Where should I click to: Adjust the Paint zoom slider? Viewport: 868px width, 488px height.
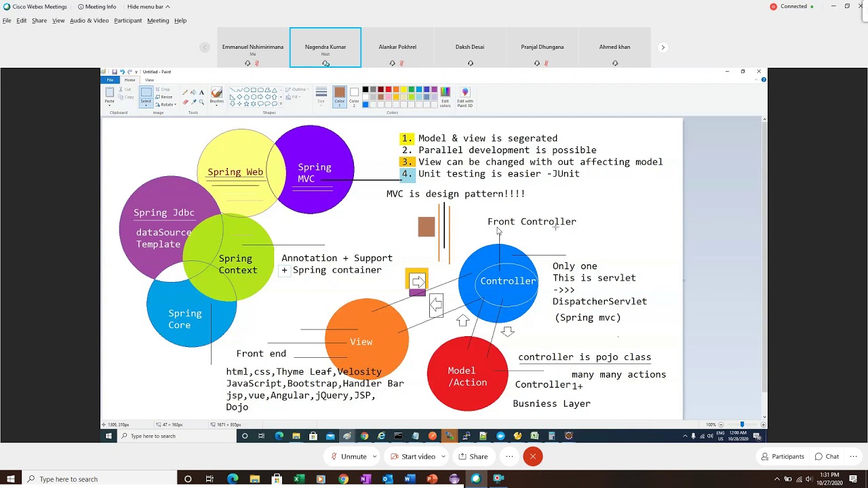coord(742,425)
